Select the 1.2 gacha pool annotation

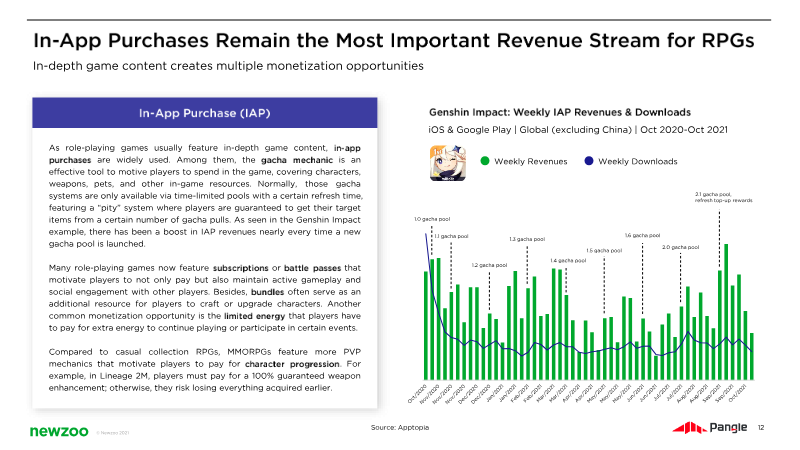(489, 265)
